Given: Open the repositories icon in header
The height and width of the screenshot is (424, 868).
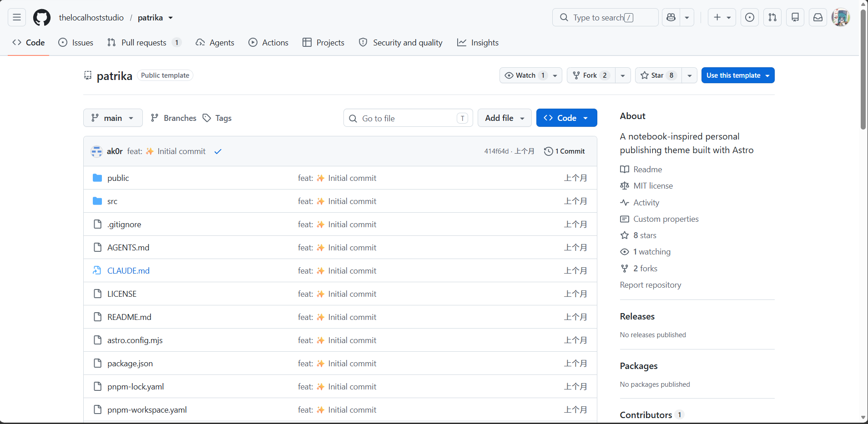Looking at the screenshot, I should (x=795, y=17).
